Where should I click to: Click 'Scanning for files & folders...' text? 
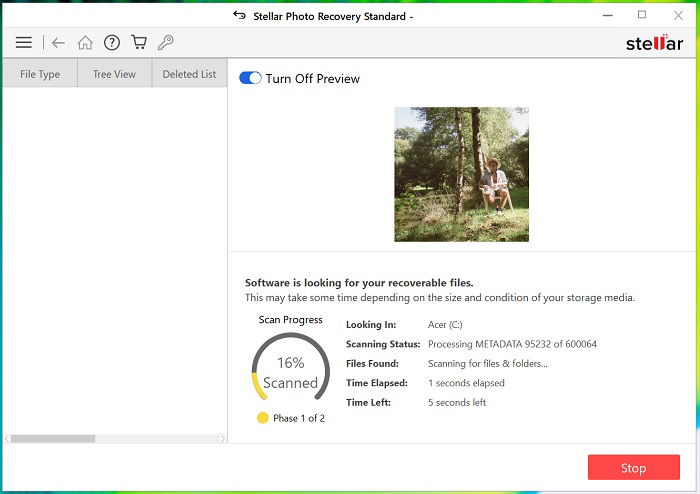488,363
